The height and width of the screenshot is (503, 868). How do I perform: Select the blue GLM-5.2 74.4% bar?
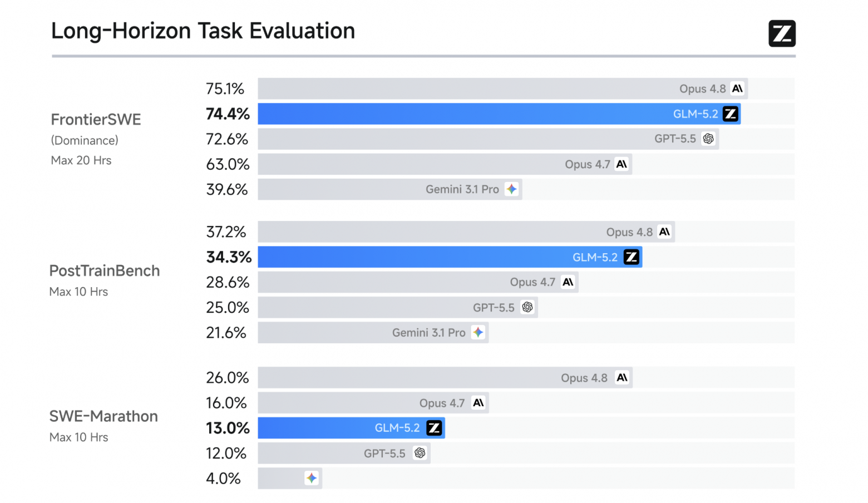tap(499, 114)
